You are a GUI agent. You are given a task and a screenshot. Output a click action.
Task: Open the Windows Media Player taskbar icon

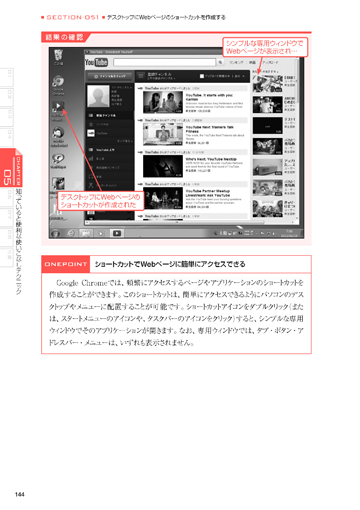(x=101, y=233)
